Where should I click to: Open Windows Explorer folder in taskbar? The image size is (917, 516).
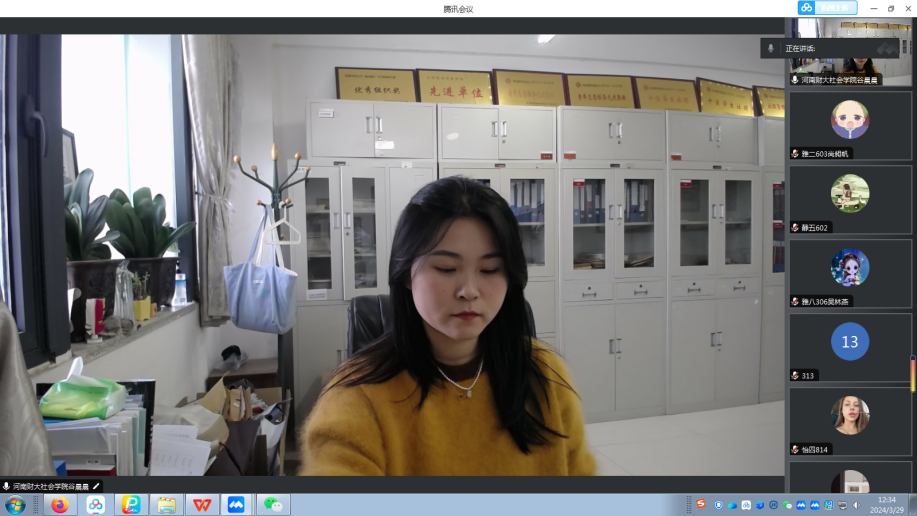pyautogui.click(x=166, y=504)
